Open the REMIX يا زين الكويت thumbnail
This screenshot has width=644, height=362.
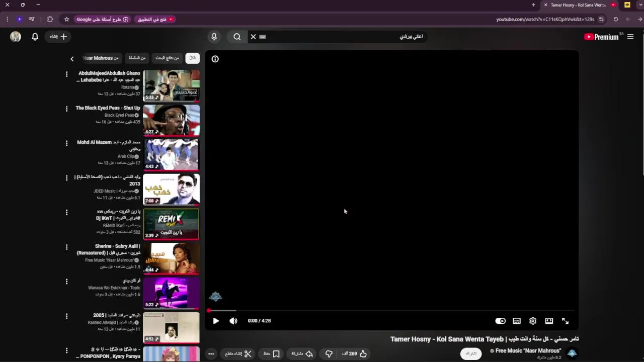click(x=171, y=224)
